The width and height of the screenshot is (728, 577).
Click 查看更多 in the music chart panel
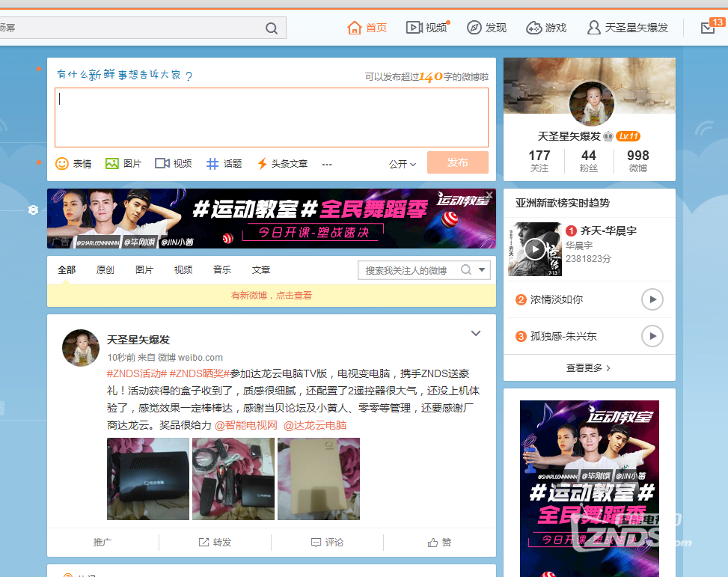(x=589, y=368)
